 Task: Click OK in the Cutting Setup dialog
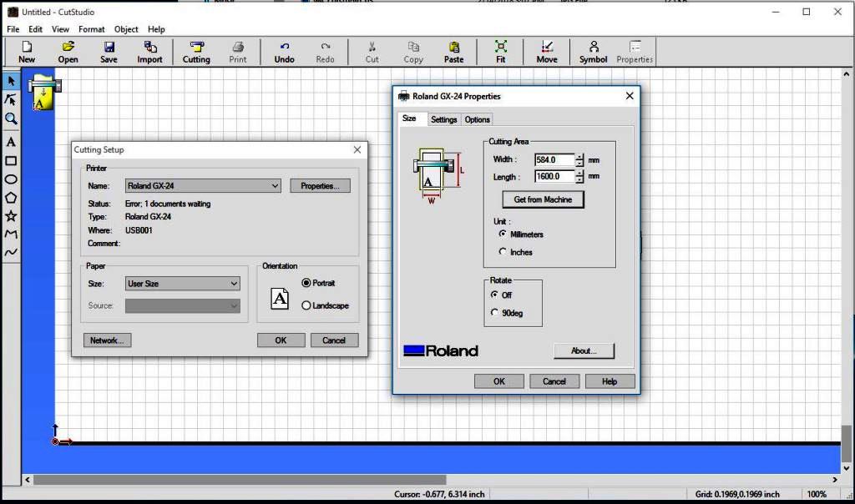pyautogui.click(x=281, y=340)
